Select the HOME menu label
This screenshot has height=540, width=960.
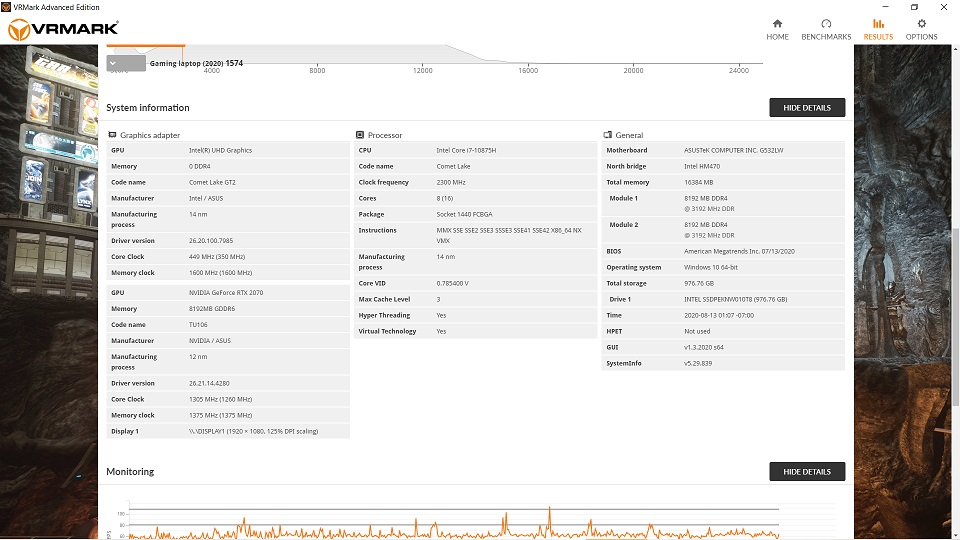click(777, 37)
